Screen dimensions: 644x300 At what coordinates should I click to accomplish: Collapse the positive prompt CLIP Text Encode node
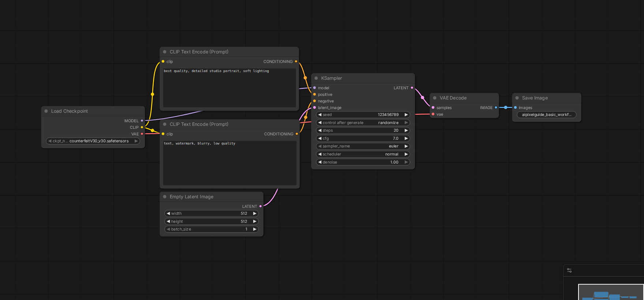pos(165,52)
